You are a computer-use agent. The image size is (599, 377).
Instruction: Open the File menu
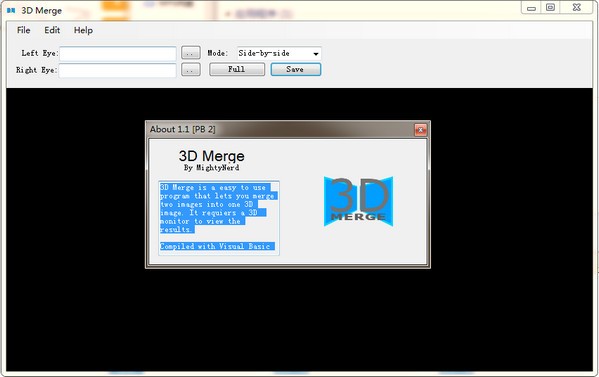click(23, 30)
